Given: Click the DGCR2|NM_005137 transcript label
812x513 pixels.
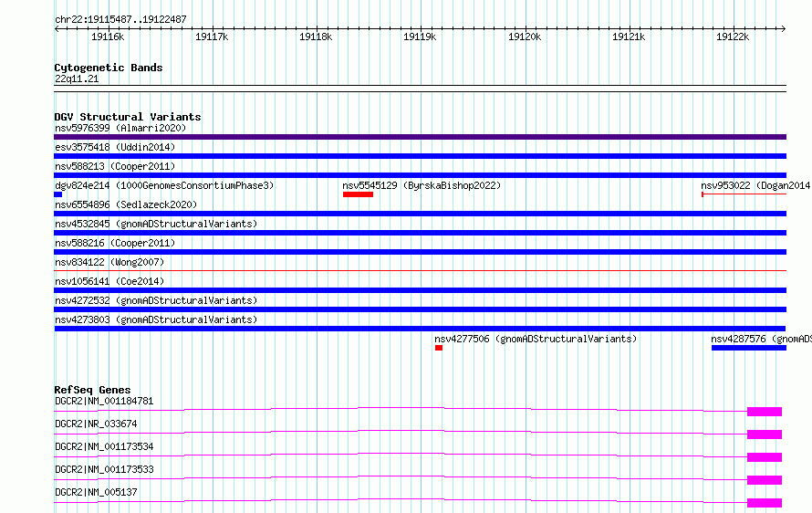Looking at the screenshot, I should pyautogui.click(x=96, y=492).
